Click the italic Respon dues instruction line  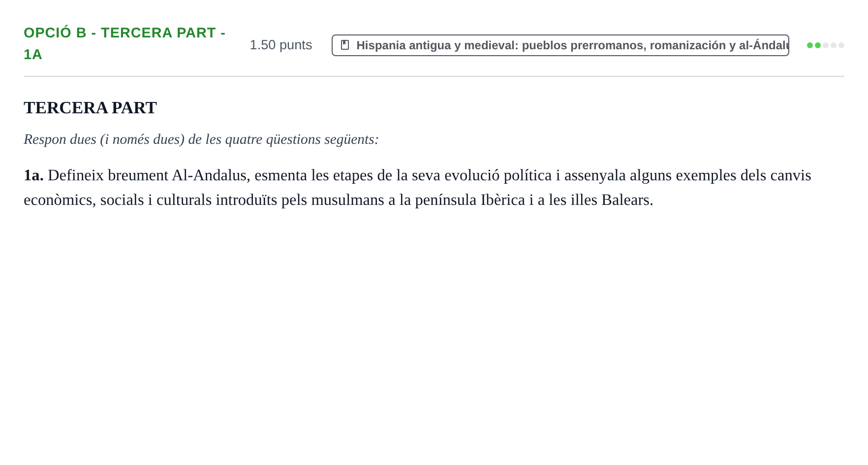(201, 139)
